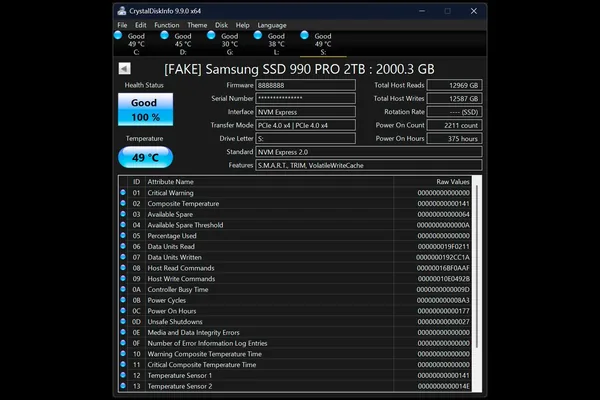Click status dot for Unsafe Shutdowns row
600x400 pixels.
[x=123, y=321]
